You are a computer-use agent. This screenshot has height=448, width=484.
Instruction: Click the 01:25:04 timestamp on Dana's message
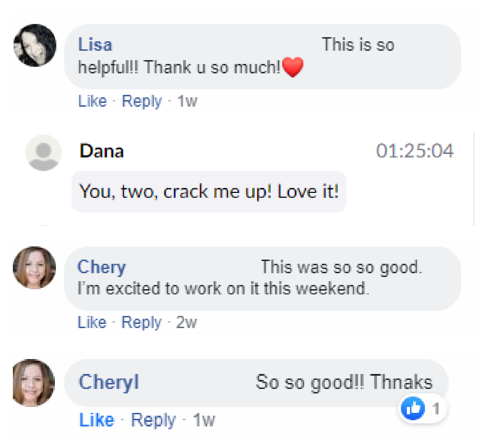[x=415, y=151]
